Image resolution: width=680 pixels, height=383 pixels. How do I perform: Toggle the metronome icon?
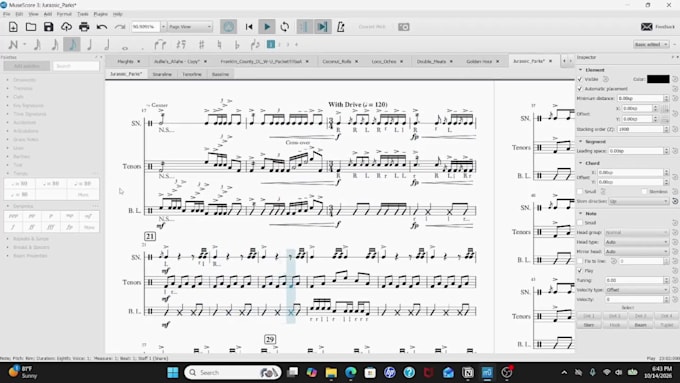341,27
